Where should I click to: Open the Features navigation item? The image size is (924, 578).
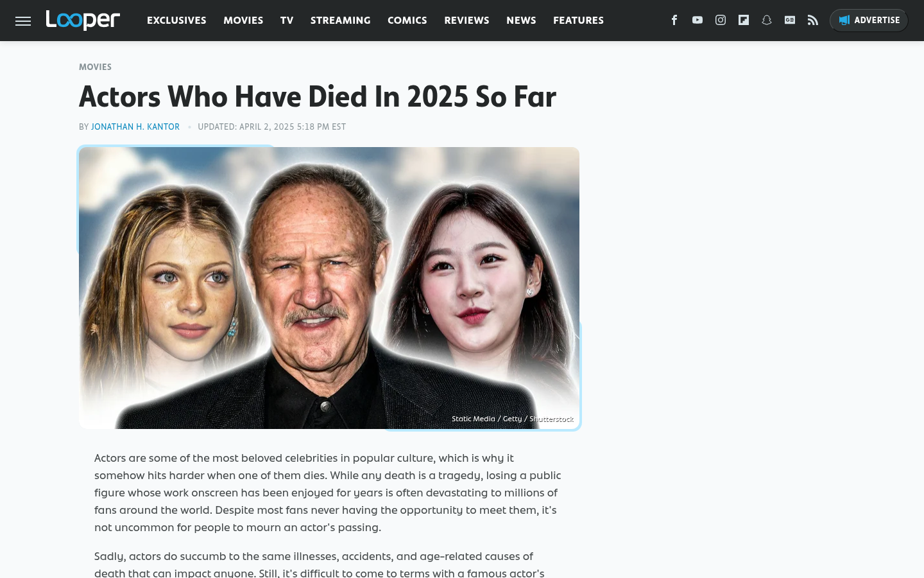click(x=578, y=21)
